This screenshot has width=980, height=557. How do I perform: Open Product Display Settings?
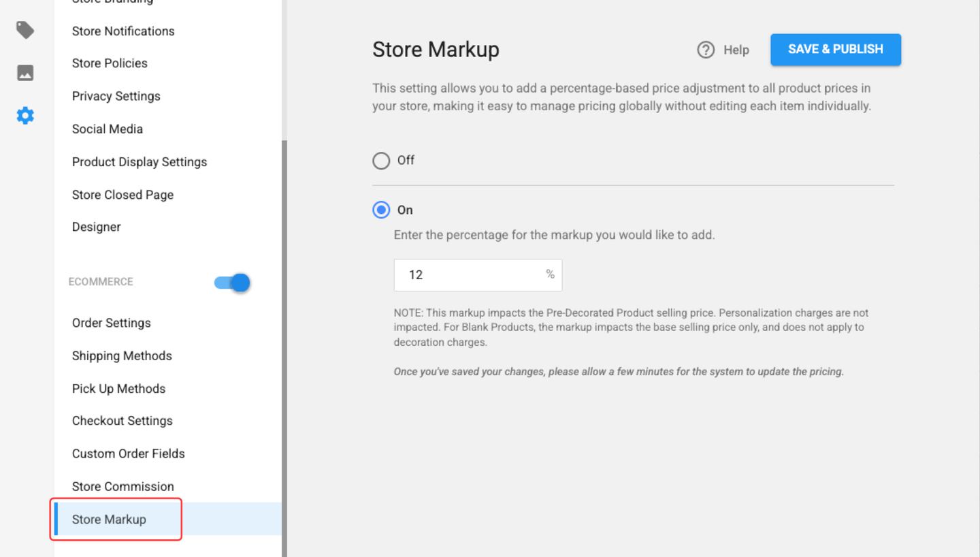pos(140,162)
